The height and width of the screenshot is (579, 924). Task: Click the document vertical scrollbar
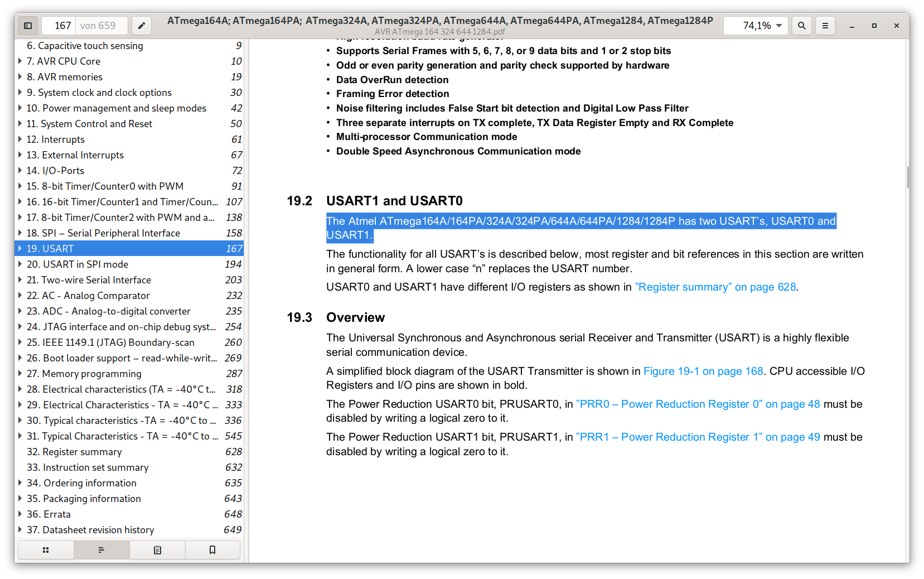point(908,178)
